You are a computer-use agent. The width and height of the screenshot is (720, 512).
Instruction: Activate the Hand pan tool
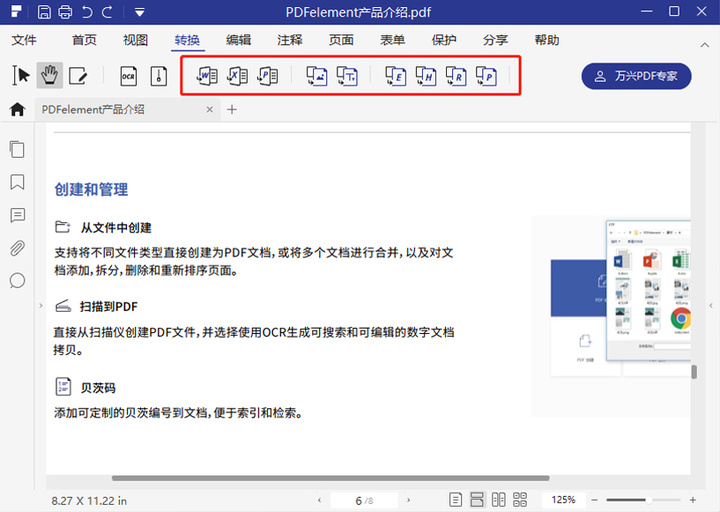click(x=50, y=76)
